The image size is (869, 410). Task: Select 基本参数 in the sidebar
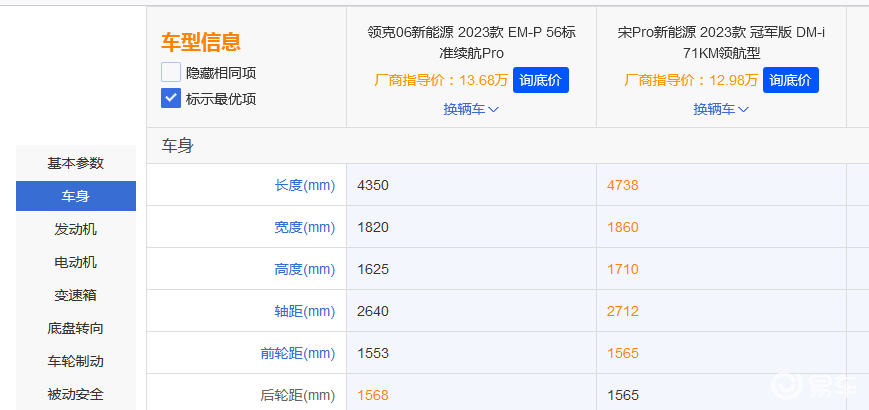pyautogui.click(x=76, y=163)
